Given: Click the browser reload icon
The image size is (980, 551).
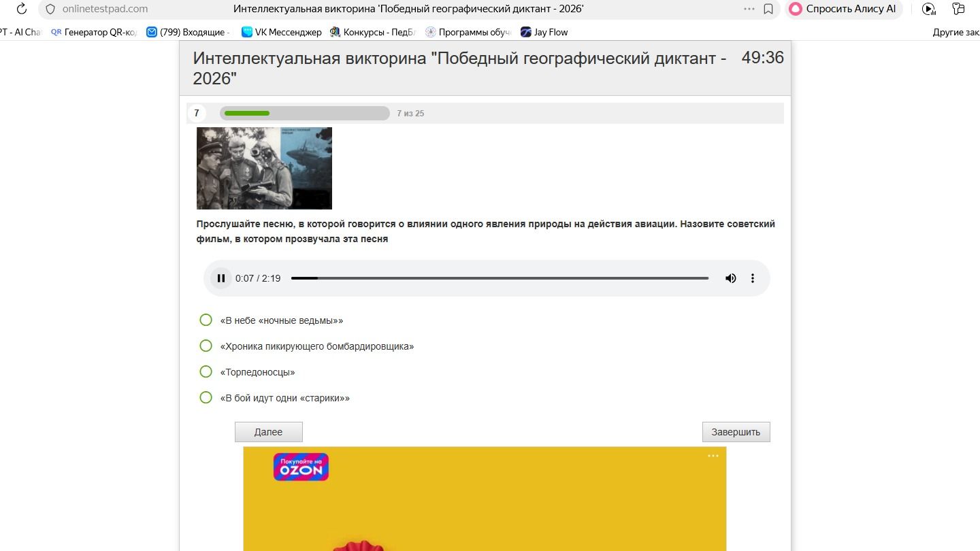Looking at the screenshot, I should tap(22, 9).
